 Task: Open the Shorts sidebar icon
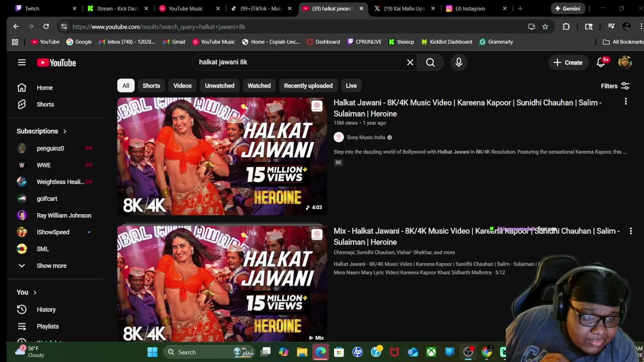(x=22, y=104)
